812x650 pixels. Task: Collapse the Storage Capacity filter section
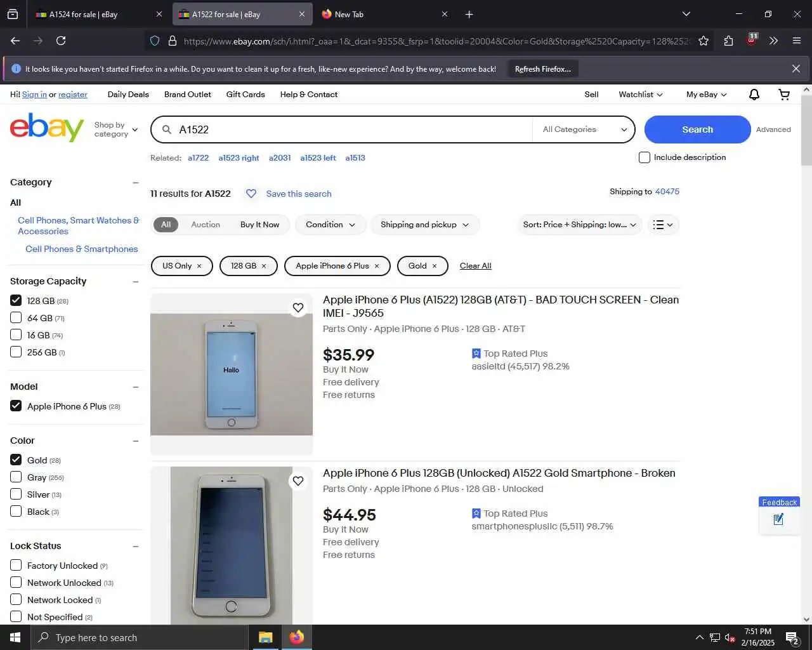point(135,282)
